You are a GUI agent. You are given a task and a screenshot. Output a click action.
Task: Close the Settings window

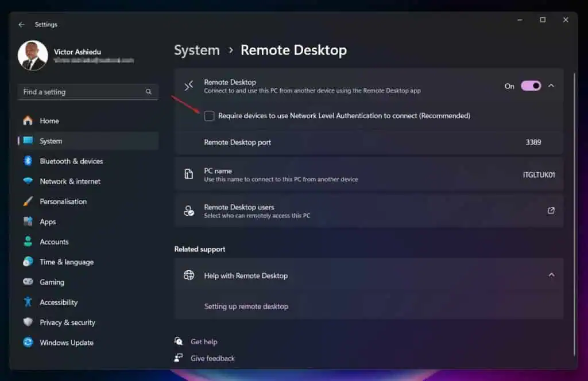[x=566, y=20]
